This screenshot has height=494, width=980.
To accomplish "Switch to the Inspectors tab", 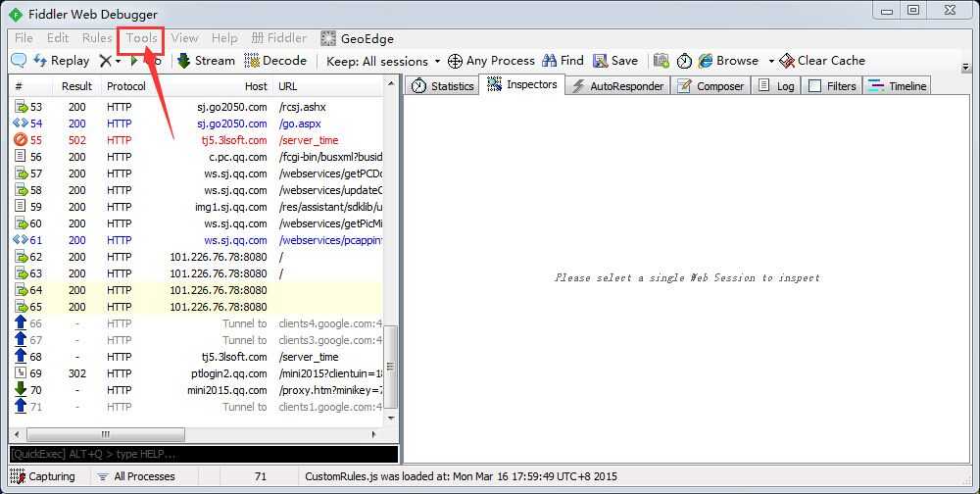I will [x=522, y=84].
